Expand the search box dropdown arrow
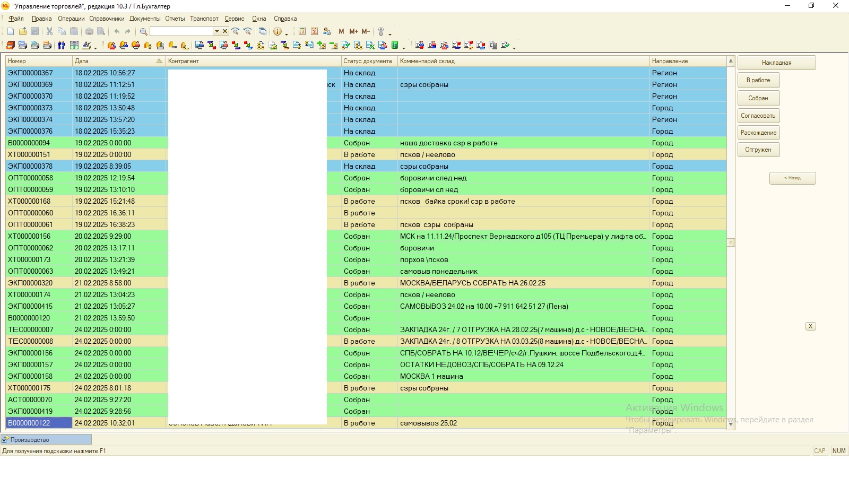Screen dimensions: 849x504 click(216, 31)
